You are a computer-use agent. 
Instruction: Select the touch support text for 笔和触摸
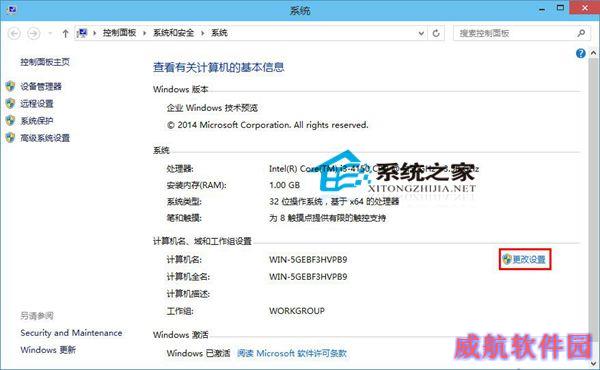click(x=328, y=218)
